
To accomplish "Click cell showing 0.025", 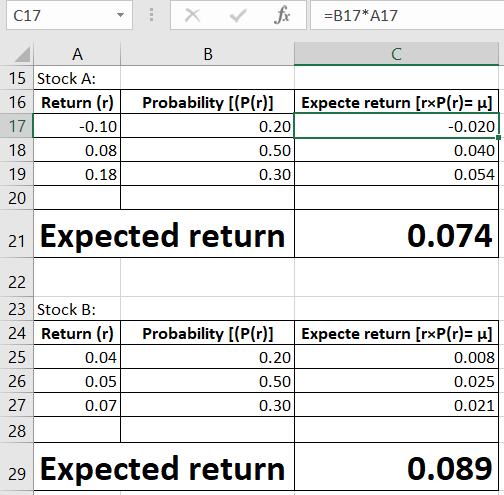I will pos(396,381).
